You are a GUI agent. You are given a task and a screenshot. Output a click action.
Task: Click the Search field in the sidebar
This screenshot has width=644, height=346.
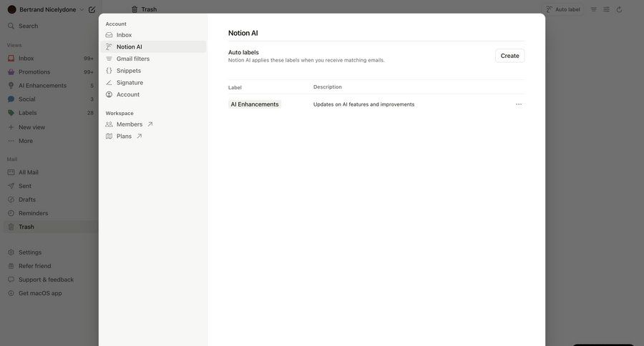[29, 26]
